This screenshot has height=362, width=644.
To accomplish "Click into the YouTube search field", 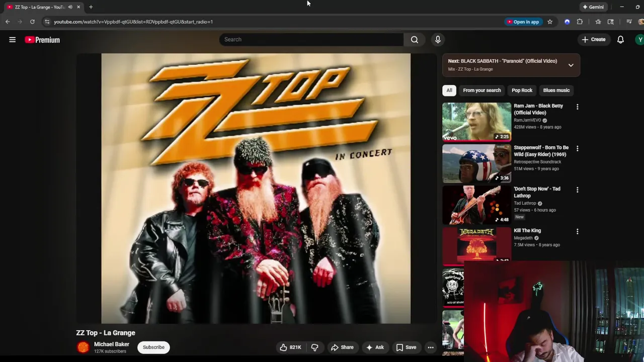I will click(x=311, y=39).
